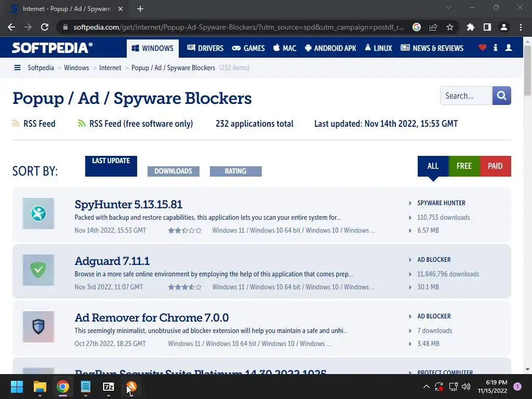532x399 pixels.
Task: Click the Adguard green shield thumbnail
Action: [38, 270]
